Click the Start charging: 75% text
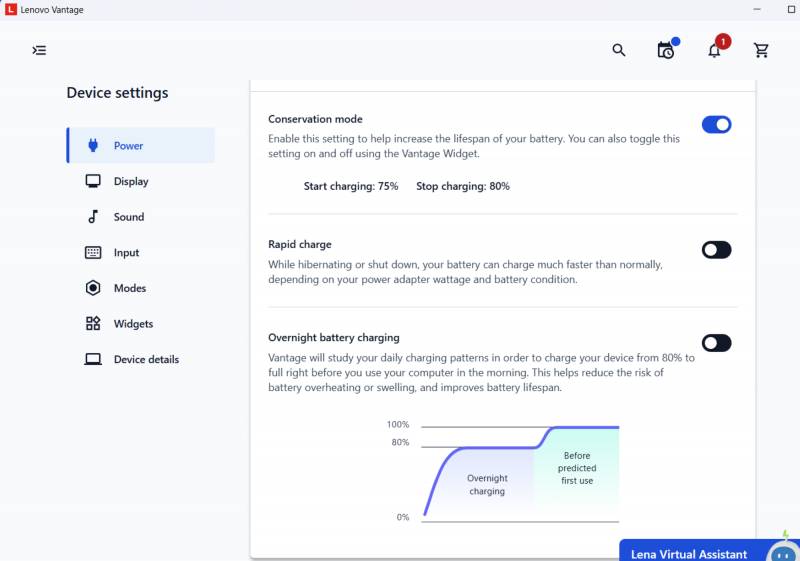The image size is (800, 561). tap(351, 186)
